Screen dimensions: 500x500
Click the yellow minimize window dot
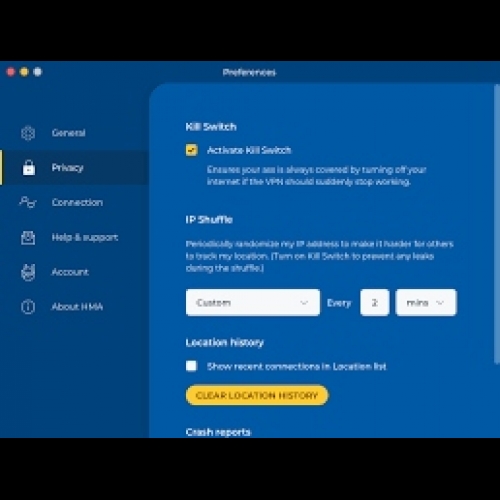tap(24, 72)
